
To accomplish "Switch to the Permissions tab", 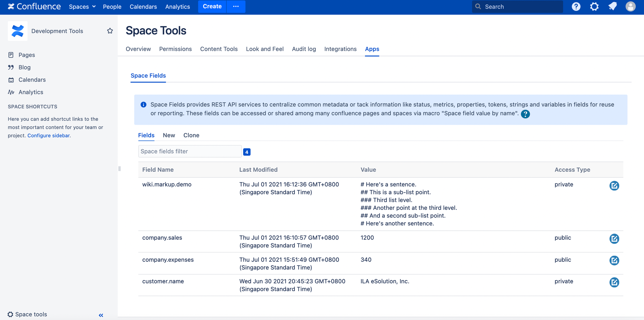I will 176,49.
